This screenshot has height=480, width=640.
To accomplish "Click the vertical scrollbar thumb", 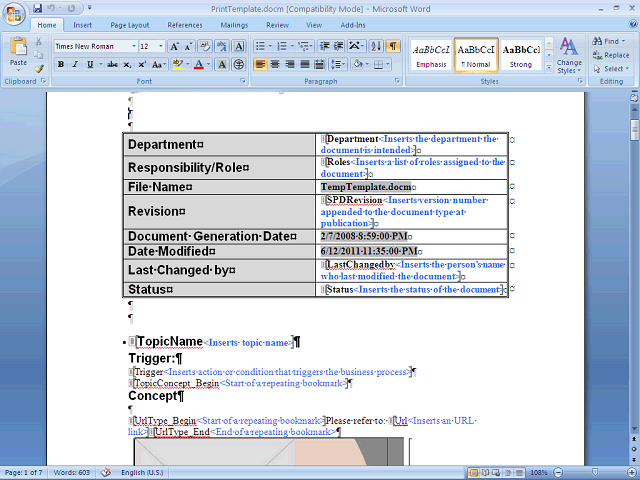I will (634, 130).
